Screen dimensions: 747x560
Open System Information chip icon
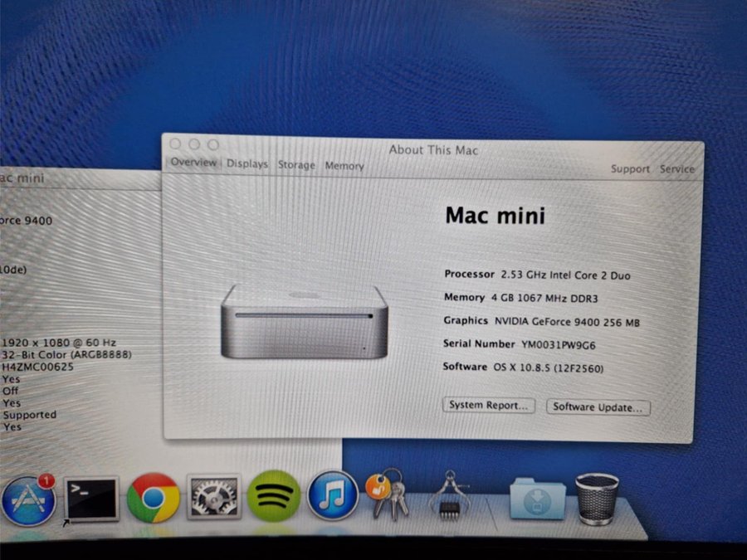tap(448, 495)
